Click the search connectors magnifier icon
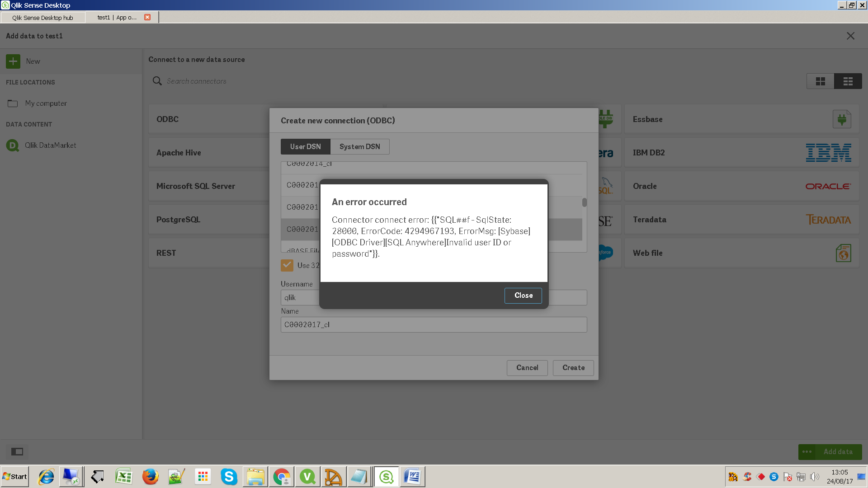 pyautogui.click(x=157, y=81)
